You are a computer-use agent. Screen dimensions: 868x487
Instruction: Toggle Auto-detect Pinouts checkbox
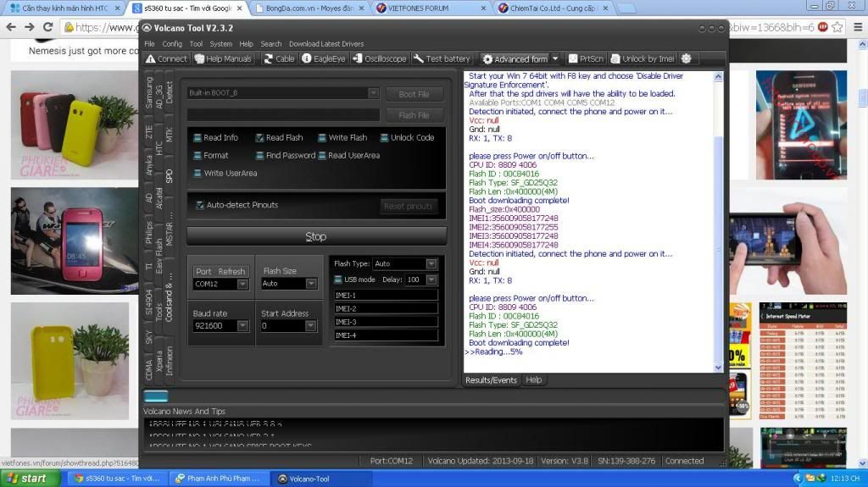coord(200,205)
